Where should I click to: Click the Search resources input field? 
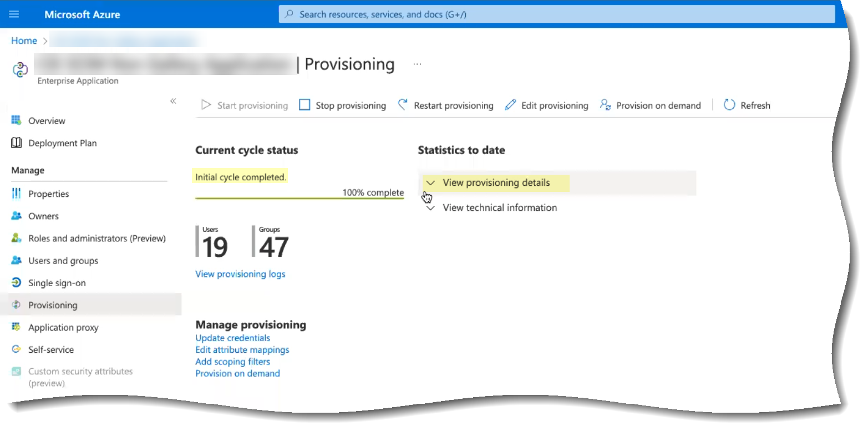(x=556, y=14)
